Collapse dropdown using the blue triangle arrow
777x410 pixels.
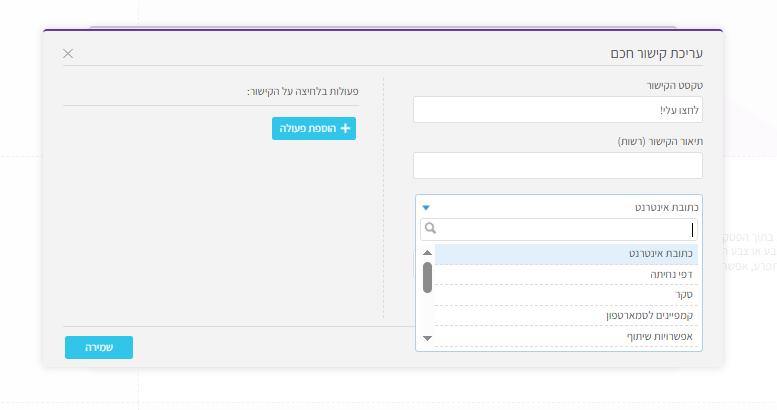(426, 207)
